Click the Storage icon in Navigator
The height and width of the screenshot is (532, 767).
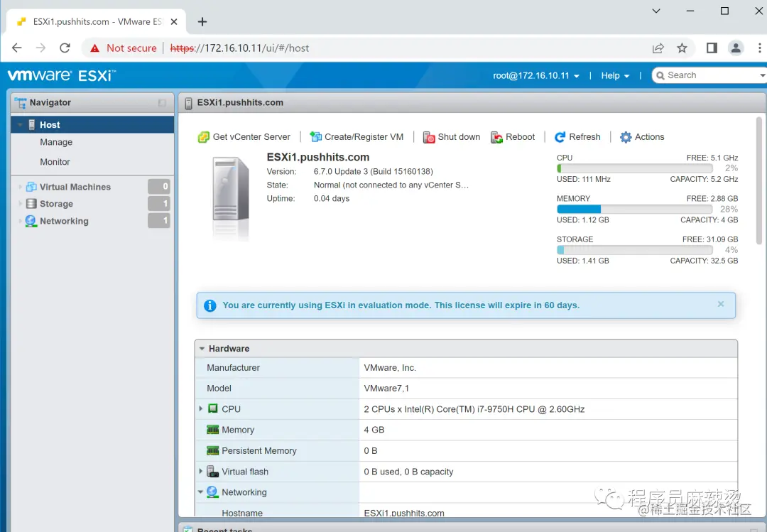point(31,204)
